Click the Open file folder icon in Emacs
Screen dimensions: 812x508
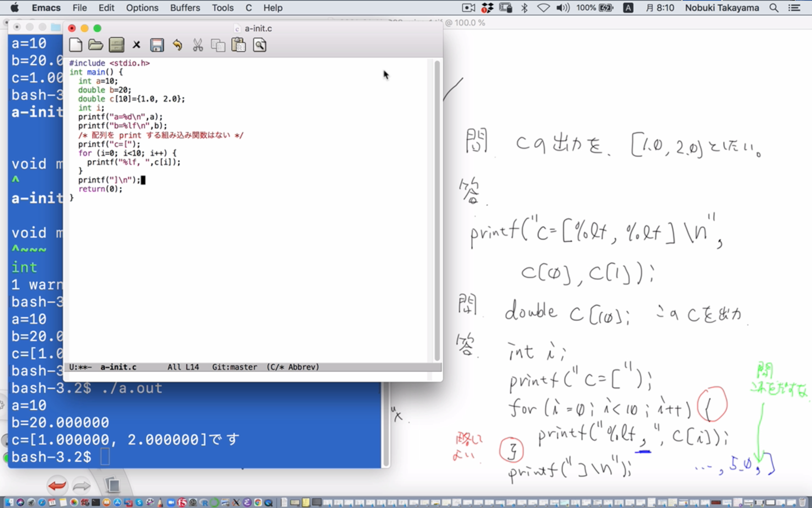coord(95,45)
